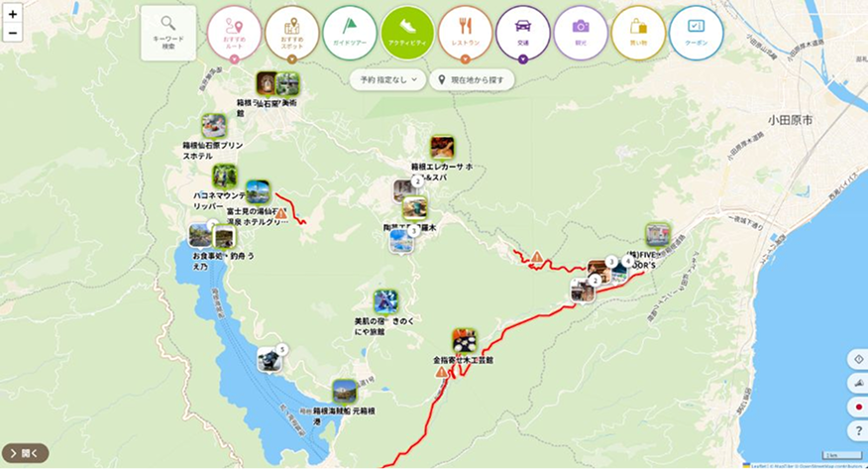Open the キーワード検索 keyword search box
This screenshot has height=469, width=868.
(168, 34)
